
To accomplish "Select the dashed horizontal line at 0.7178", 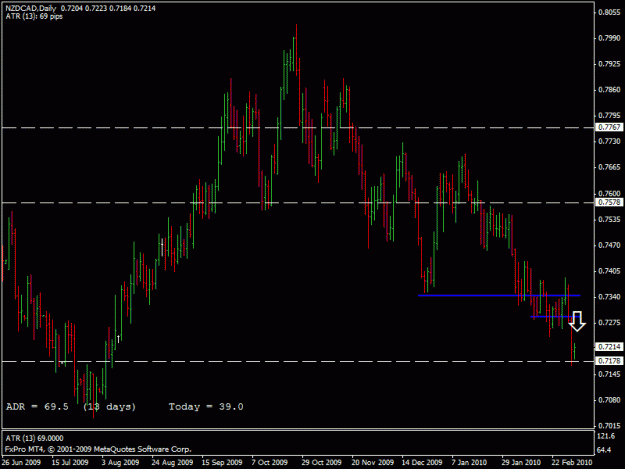I will click(298, 361).
